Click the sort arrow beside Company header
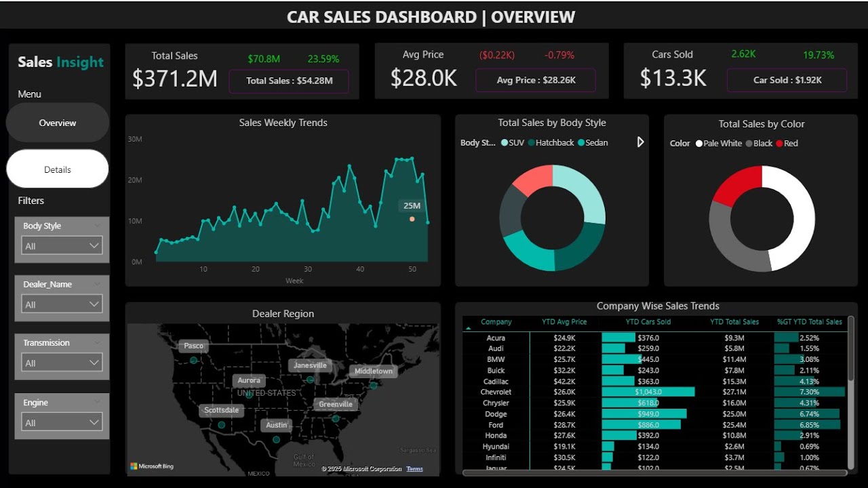 (x=468, y=327)
